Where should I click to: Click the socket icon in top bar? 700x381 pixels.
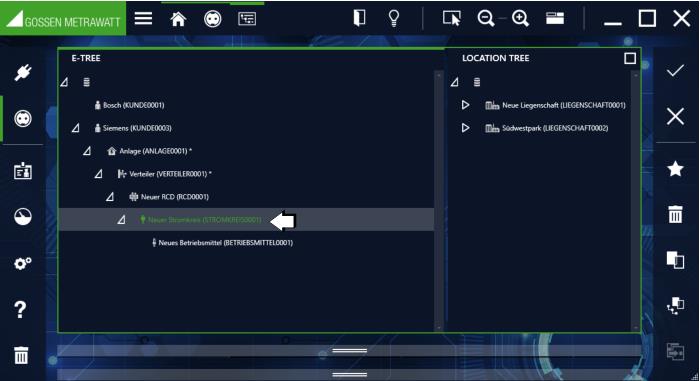[212, 19]
